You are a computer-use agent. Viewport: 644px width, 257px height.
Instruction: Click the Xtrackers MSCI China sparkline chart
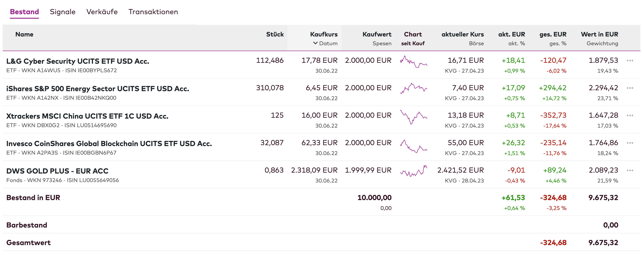[x=413, y=117]
